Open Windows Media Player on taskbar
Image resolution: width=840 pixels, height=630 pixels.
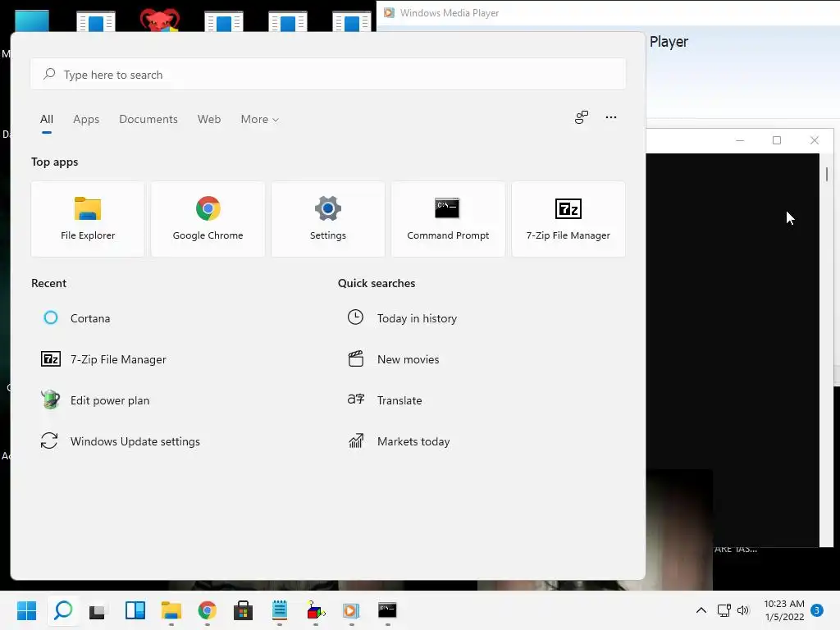[x=351, y=610]
